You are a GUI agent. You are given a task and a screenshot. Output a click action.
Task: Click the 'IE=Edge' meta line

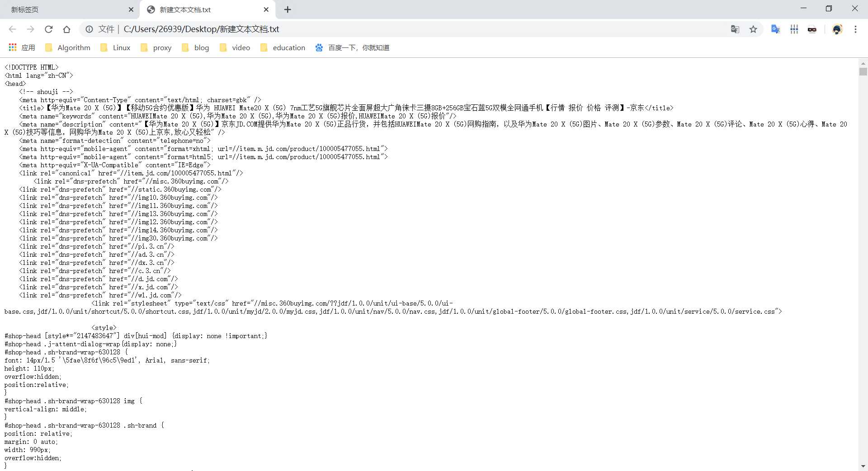[114, 165]
